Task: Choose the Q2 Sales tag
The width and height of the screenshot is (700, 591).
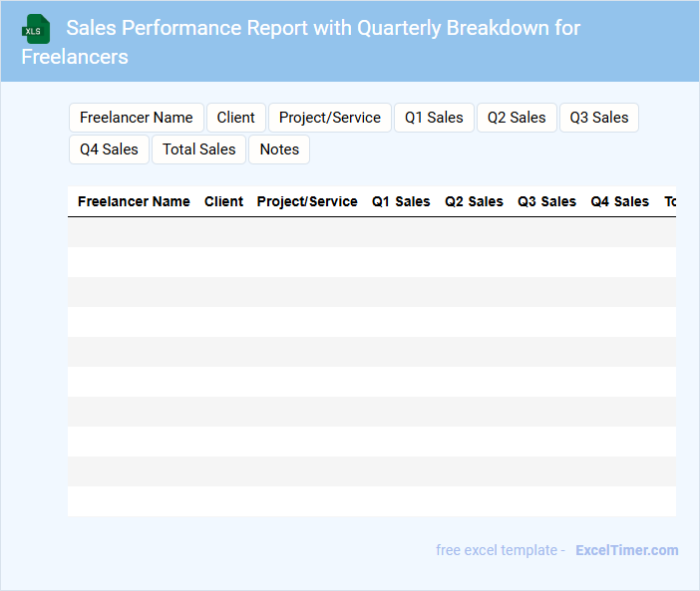Action: [x=517, y=118]
